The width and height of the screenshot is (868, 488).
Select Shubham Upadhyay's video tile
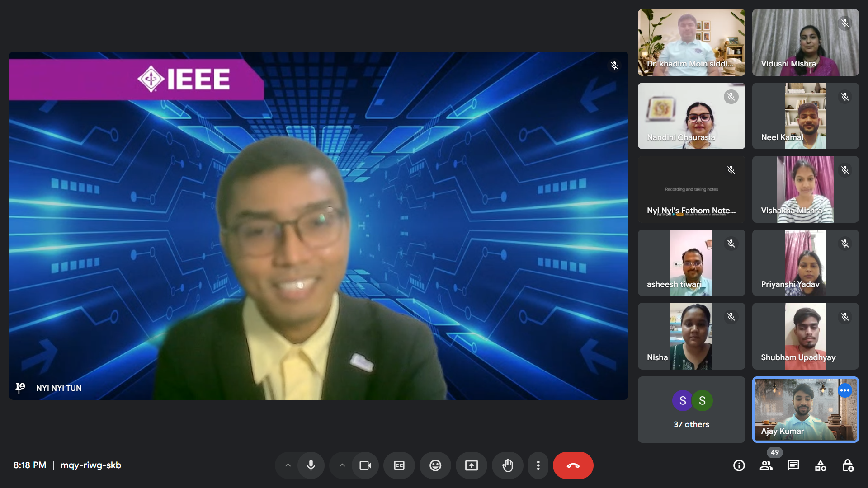pyautogui.click(x=805, y=336)
